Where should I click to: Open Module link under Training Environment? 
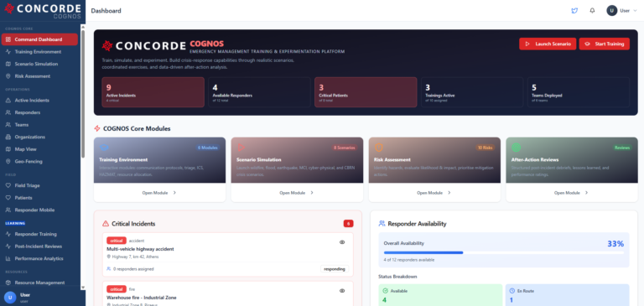click(x=159, y=193)
